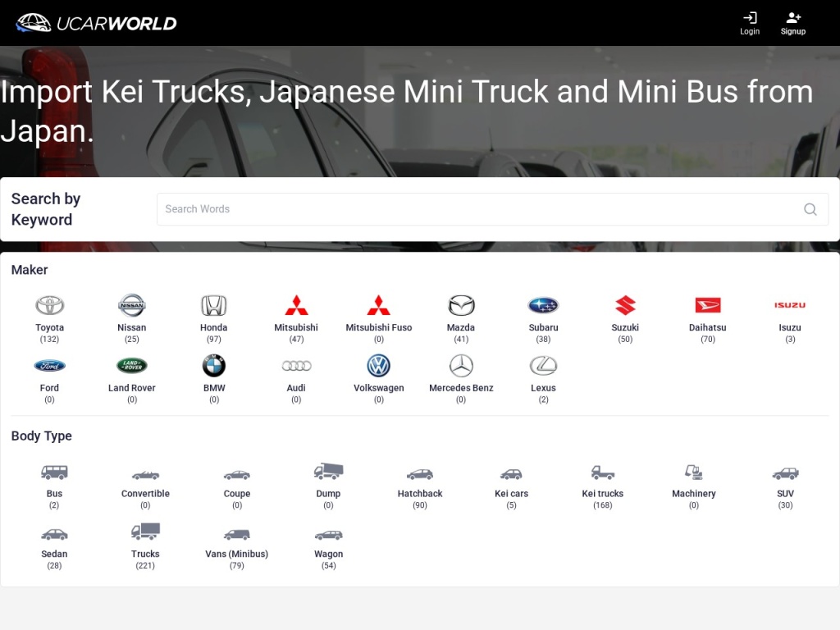Click the search magnifier button

point(810,209)
